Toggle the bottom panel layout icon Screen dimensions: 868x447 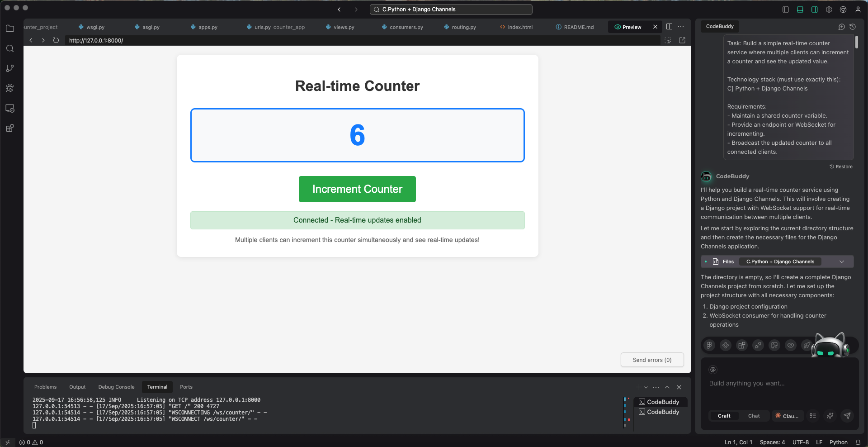click(800, 10)
